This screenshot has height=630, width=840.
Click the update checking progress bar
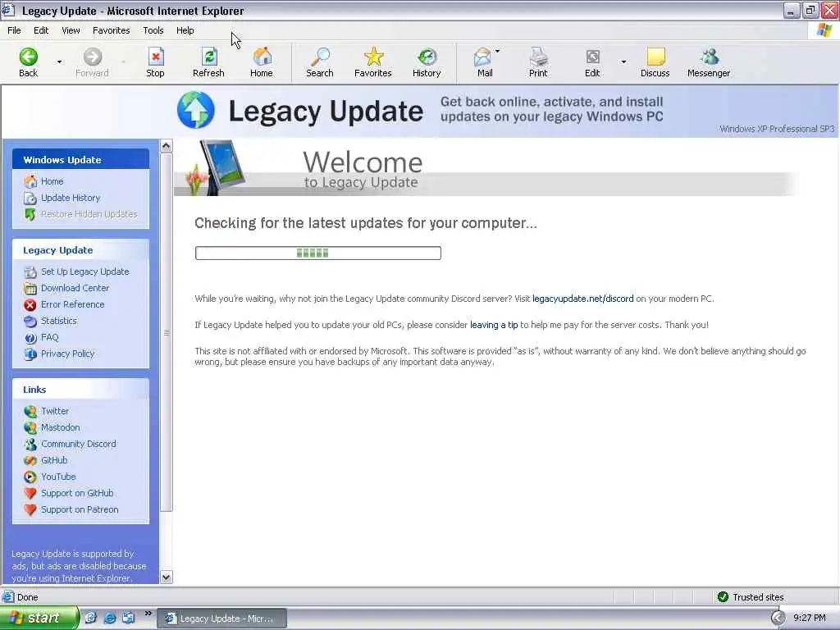(x=318, y=253)
